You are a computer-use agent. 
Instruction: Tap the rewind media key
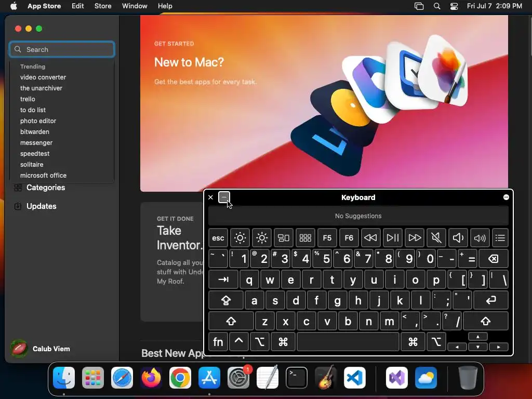tap(370, 238)
